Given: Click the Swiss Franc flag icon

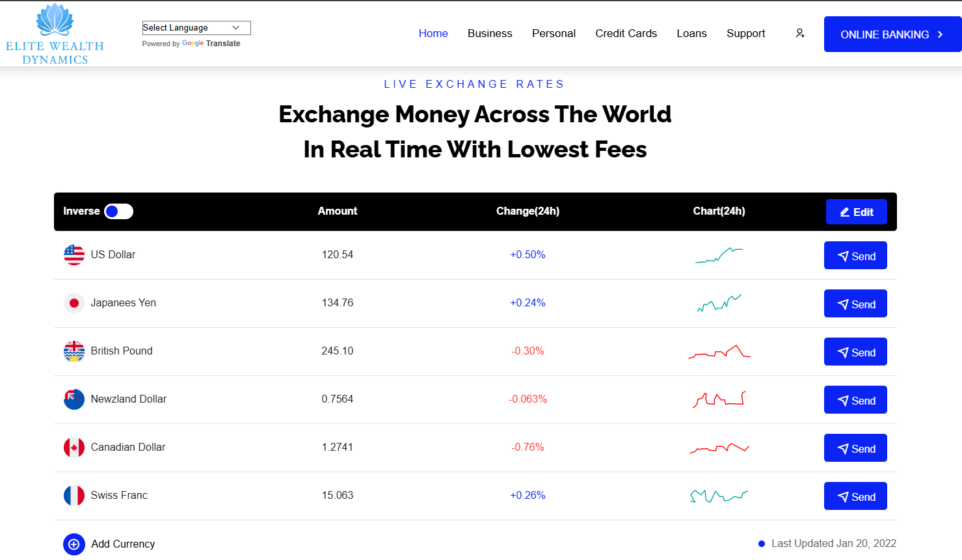Looking at the screenshot, I should (74, 496).
